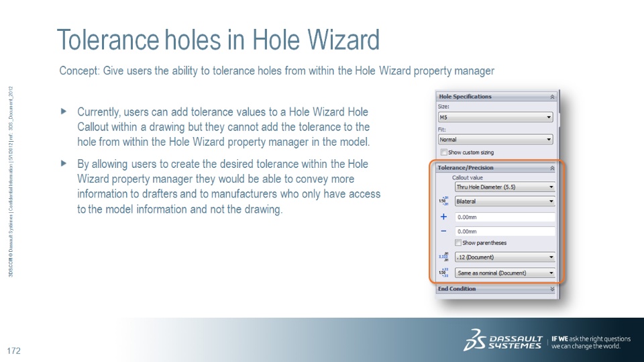Open the .12 (Document) precision dropdown
The height and width of the screenshot is (362, 644).
504,257
